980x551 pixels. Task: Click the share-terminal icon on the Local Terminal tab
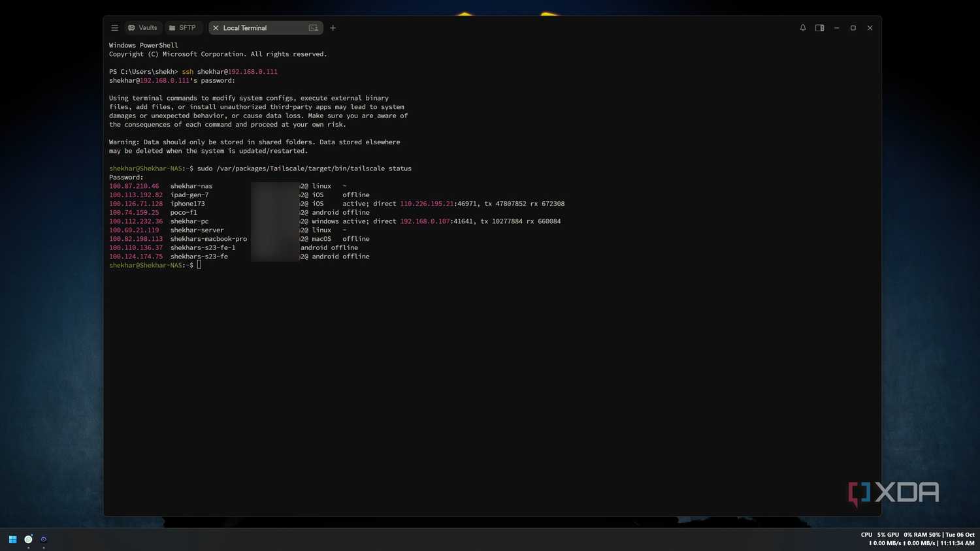pyautogui.click(x=314, y=28)
